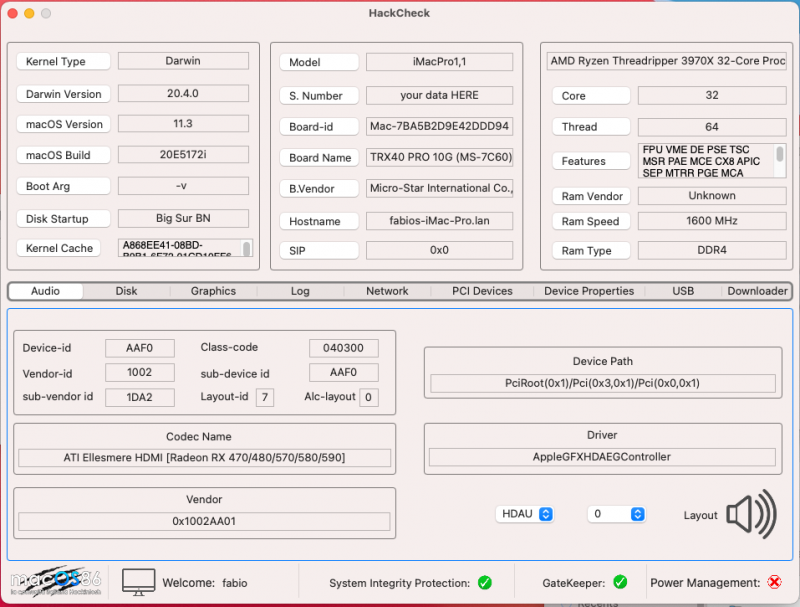This screenshot has height=607, width=800.
Task: Click the Power Management red X icon
Action: 774,582
